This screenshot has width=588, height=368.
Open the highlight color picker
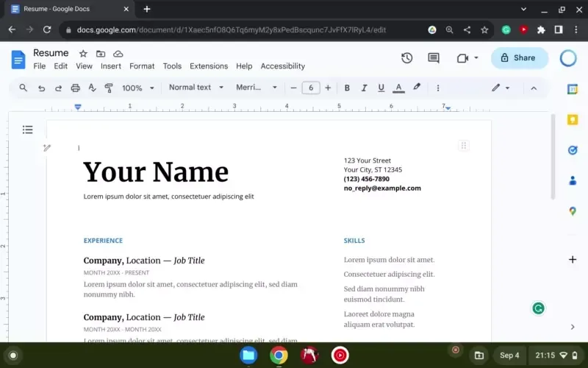click(x=417, y=87)
